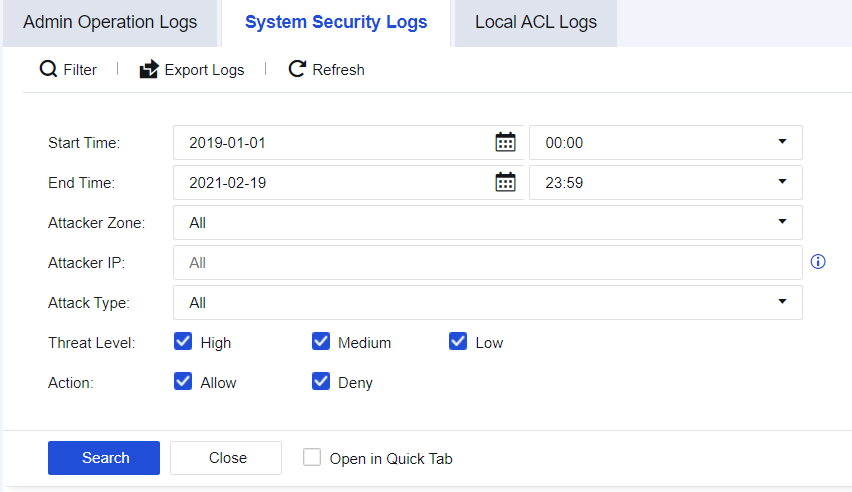
Task: Click the Attacker IP input field
Action: tap(487, 262)
